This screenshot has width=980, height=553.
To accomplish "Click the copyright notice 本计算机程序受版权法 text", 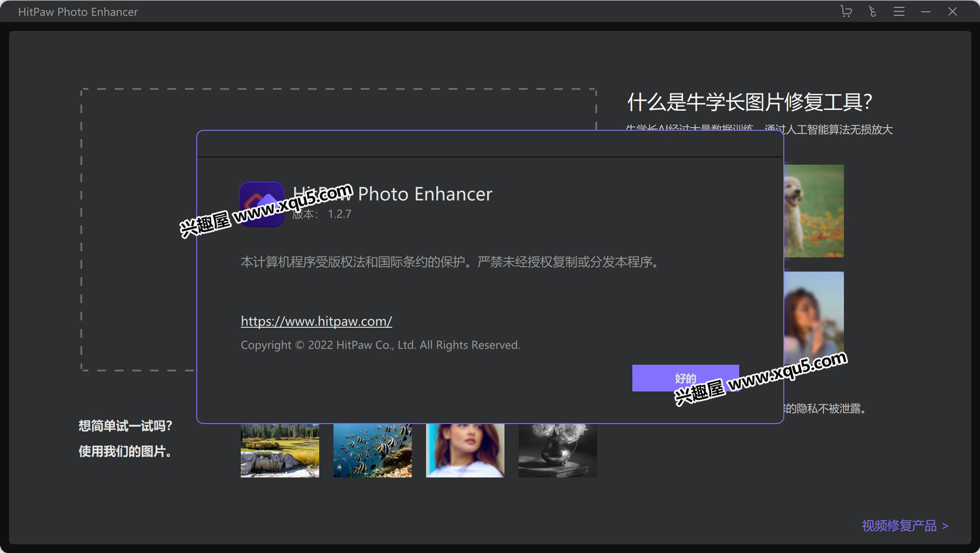I will coord(450,262).
